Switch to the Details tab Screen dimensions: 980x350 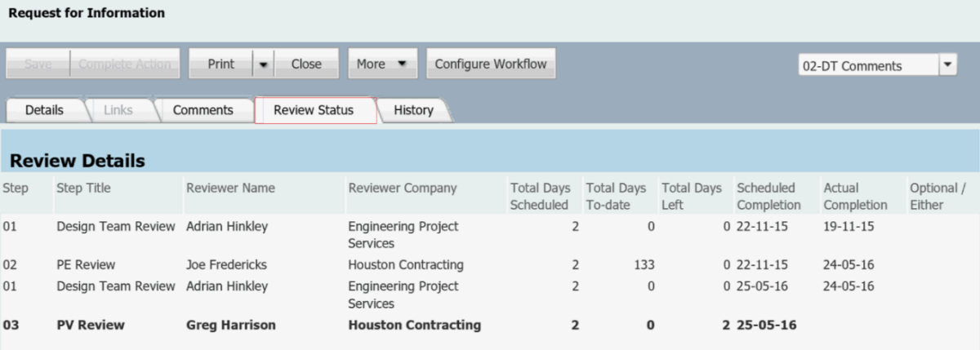coord(44,110)
